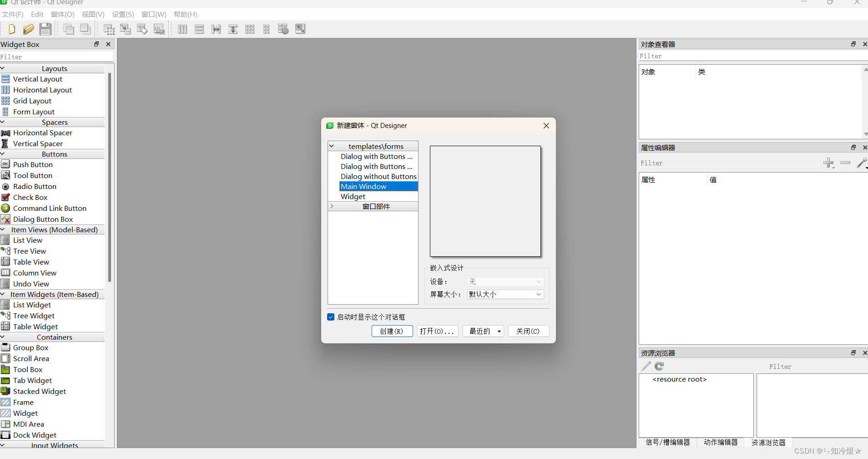868x459 pixels.
Task: Click the Lay Out Horizontally toolbar icon
Action: tap(182, 29)
